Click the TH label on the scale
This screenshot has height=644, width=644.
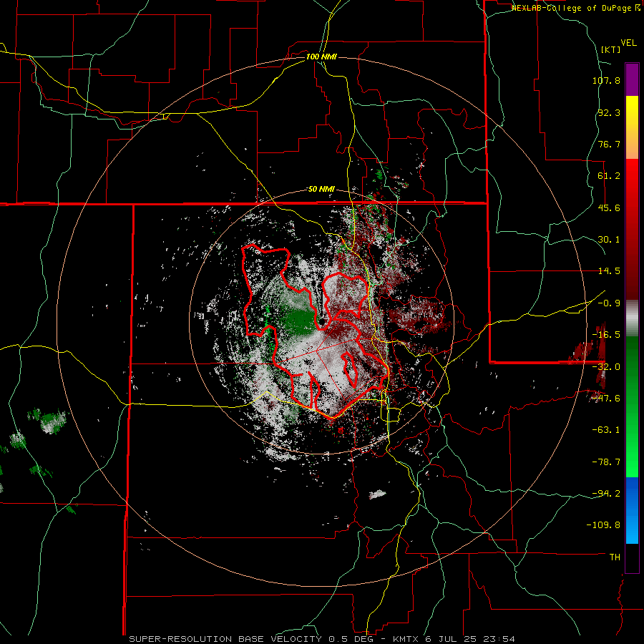pyautogui.click(x=615, y=557)
